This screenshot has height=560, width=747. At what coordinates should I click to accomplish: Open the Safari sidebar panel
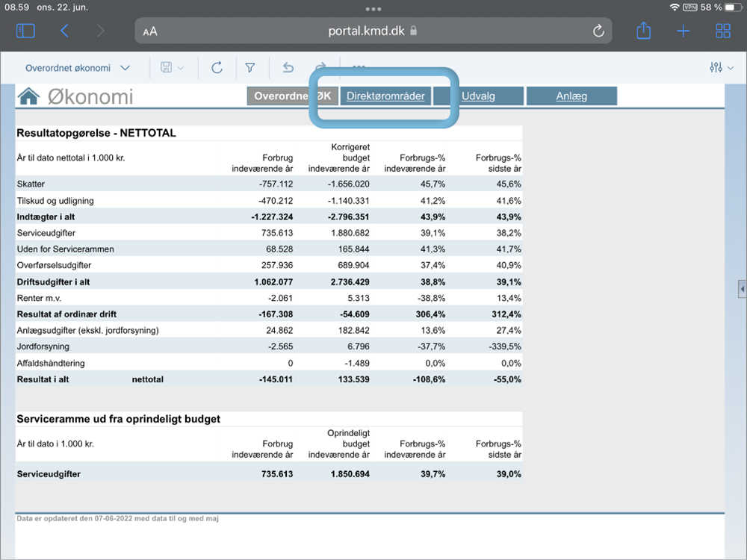click(25, 31)
